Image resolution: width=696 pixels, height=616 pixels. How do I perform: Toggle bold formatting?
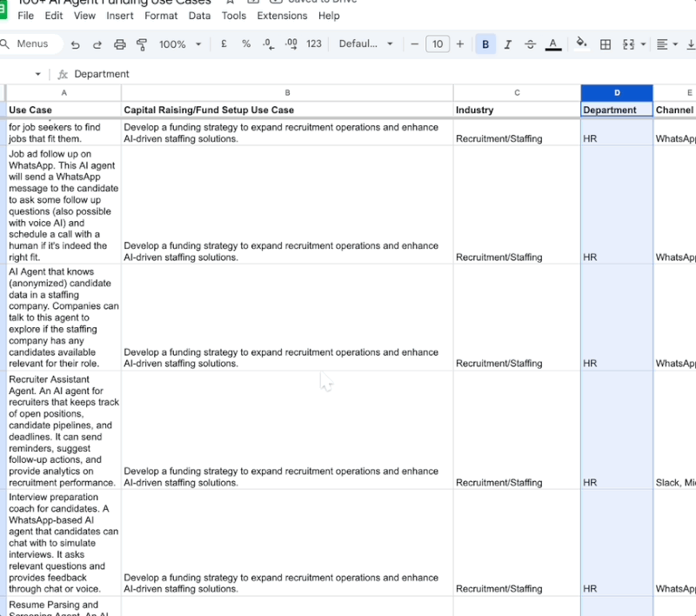485,44
